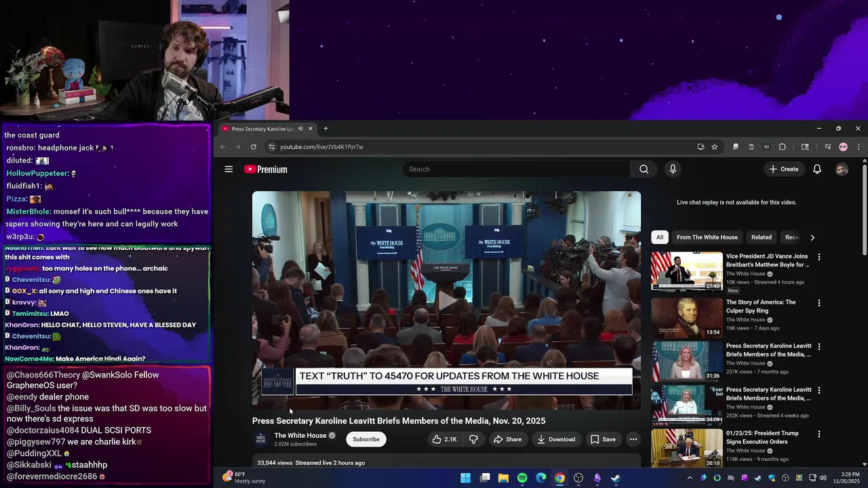Download the video
The image size is (868, 488).
tap(556, 439)
